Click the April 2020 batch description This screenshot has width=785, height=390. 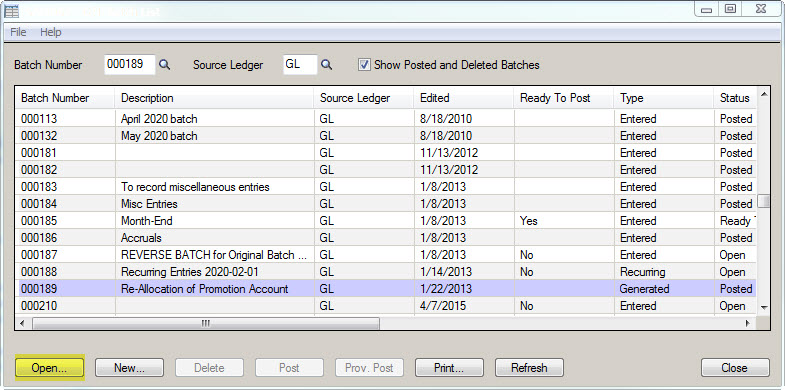pos(159,119)
